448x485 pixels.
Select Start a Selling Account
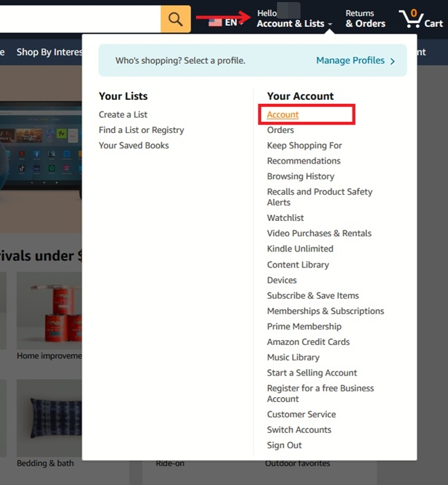pyautogui.click(x=312, y=373)
